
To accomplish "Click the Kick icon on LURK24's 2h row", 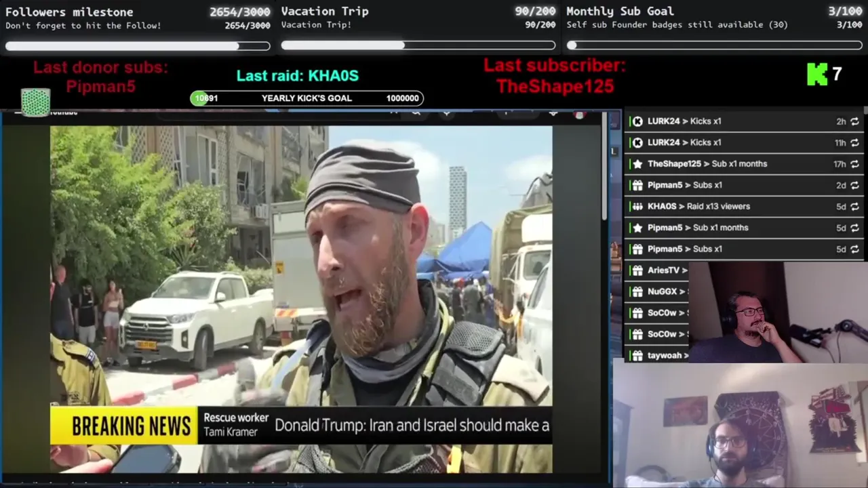I will pyautogui.click(x=637, y=121).
